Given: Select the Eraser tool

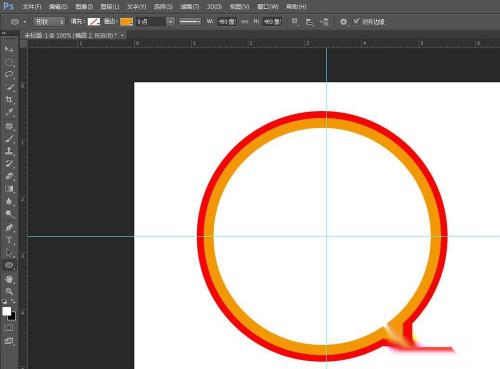Looking at the screenshot, I should 9,176.
